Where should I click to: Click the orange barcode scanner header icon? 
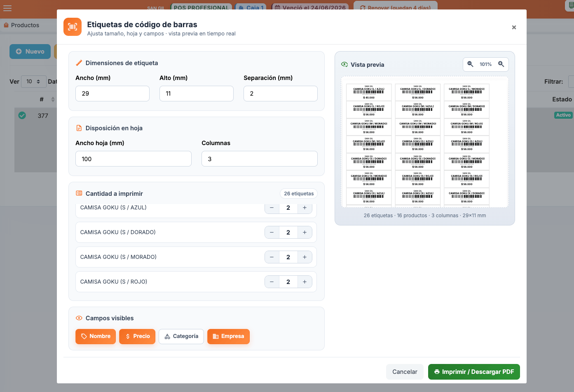(x=73, y=27)
